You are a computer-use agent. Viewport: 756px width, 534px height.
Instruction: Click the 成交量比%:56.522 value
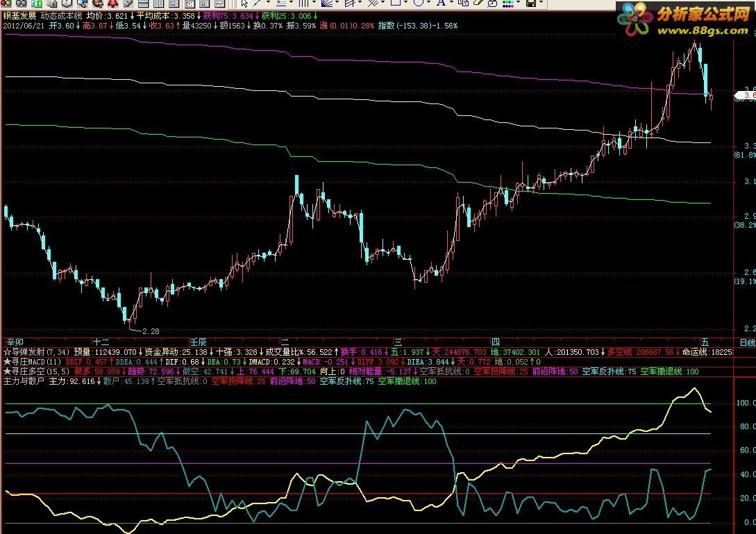299,352
